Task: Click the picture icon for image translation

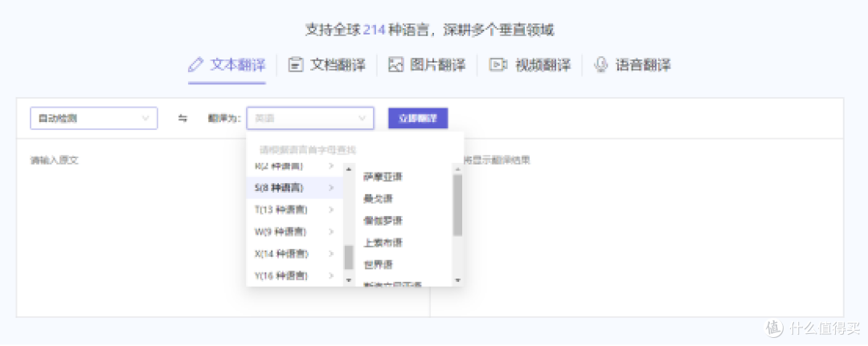Action: coord(395,65)
